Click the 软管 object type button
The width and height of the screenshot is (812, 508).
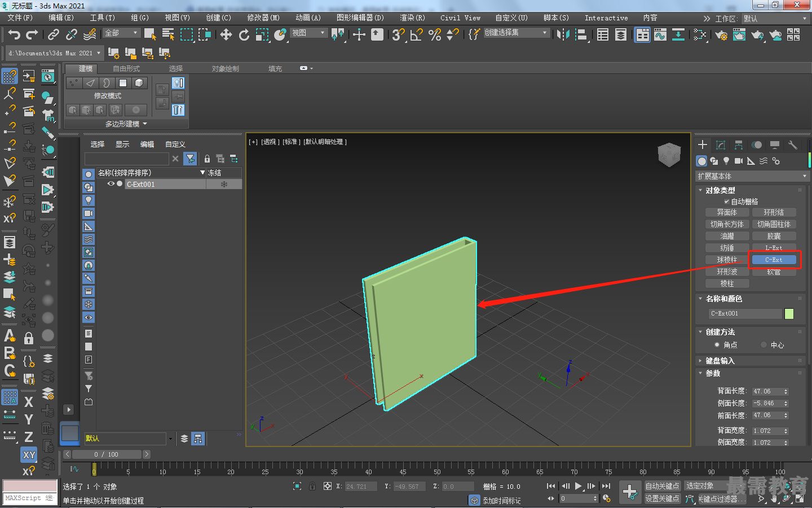(774, 271)
